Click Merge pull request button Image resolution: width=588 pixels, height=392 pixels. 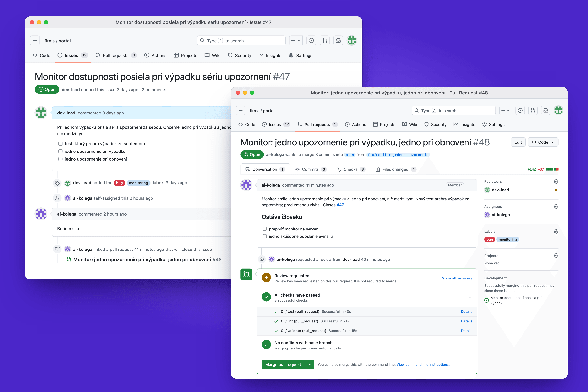283,365
